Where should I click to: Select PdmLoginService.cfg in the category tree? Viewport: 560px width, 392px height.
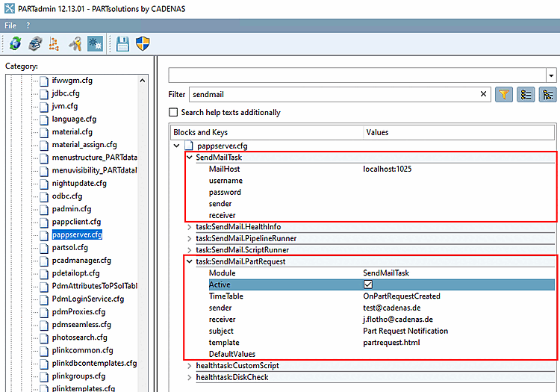(88, 299)
